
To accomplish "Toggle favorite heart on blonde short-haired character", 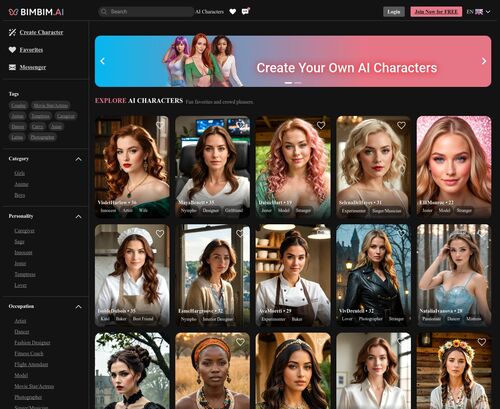I will coord(401,125).
